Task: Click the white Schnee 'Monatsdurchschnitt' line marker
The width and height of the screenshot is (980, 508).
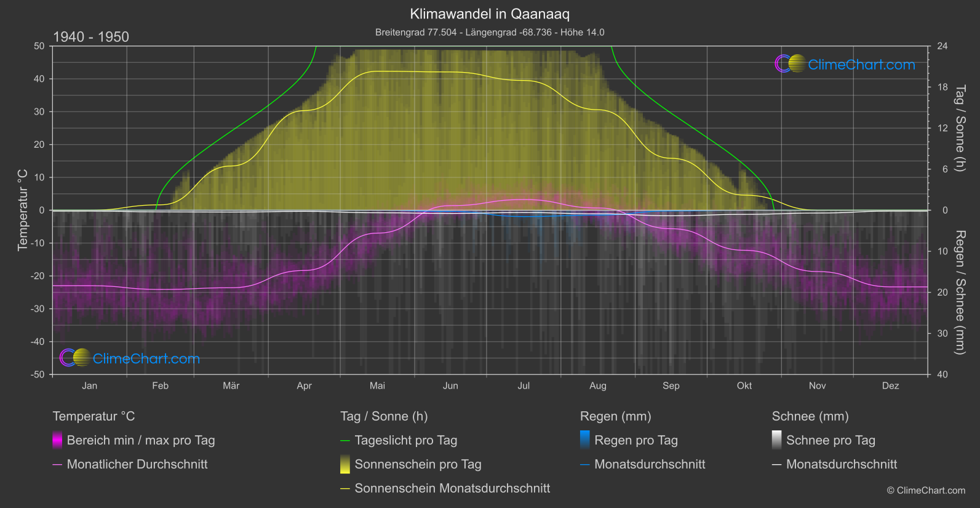Action: click(777, 465)
